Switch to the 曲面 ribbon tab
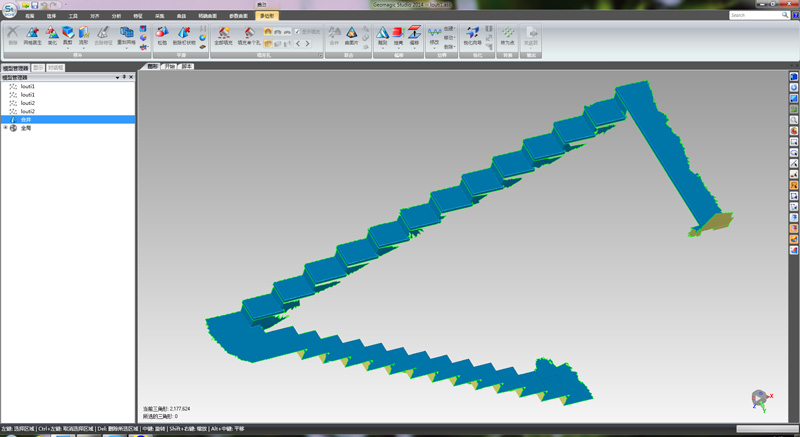This screenshot has height=437, width=800. click(209, 17)
